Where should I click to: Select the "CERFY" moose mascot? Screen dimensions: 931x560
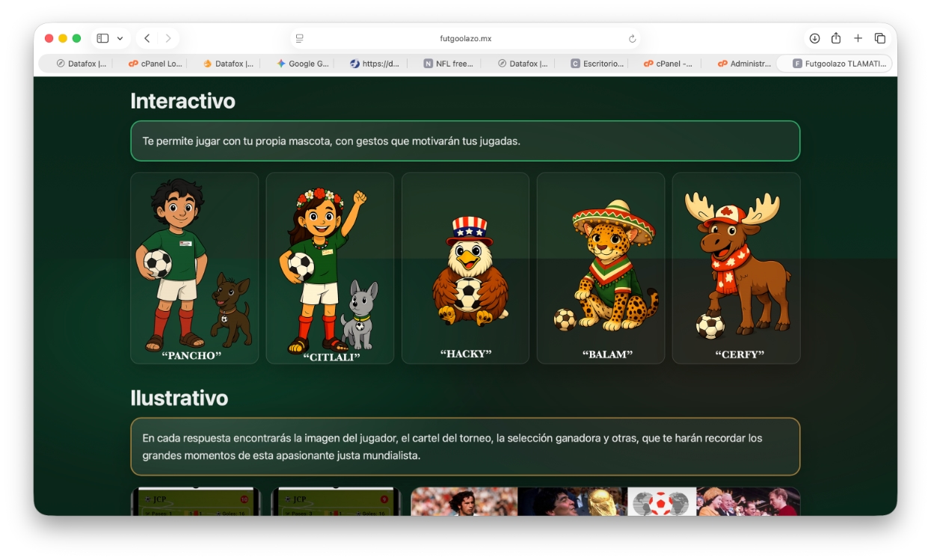pos(736,268)
